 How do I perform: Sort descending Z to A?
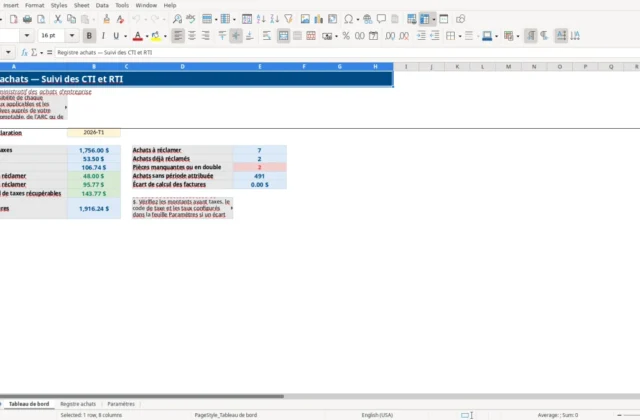pos(275,19)
